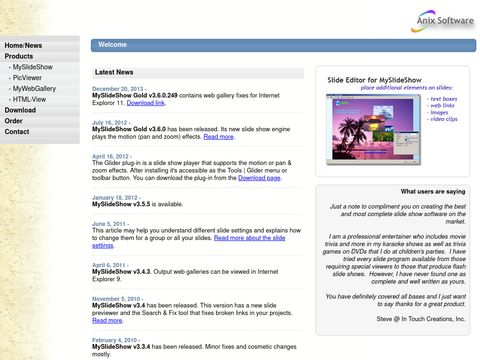Click the Slide Editor screenshot thumbnail
This screenshot has height=360, width=480.
tap(373, 130)
